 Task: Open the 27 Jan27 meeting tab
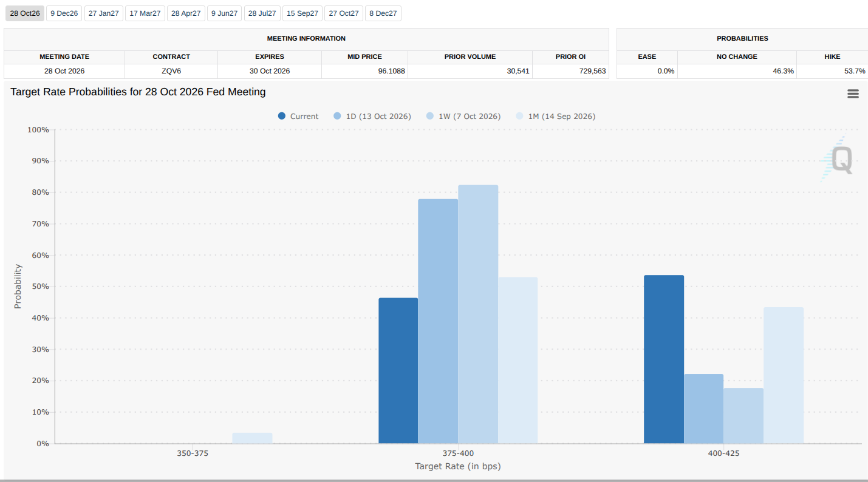click(104, 13)
